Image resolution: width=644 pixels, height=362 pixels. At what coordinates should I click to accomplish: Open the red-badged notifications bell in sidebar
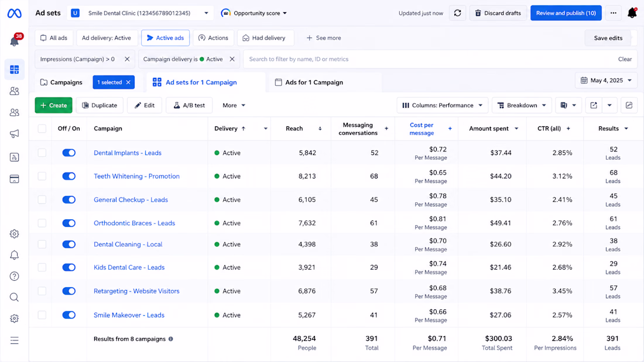[x=15, y=40]
